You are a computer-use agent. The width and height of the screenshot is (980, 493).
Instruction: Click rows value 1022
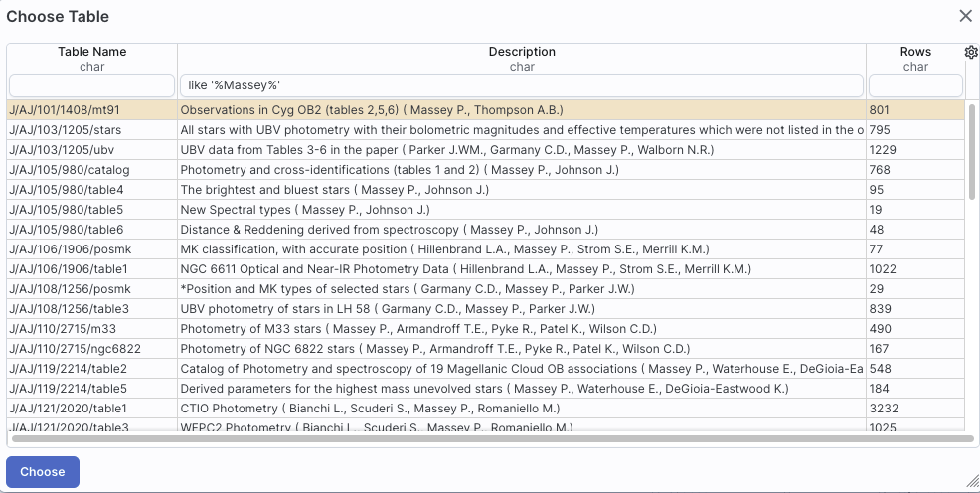point(883,269)
